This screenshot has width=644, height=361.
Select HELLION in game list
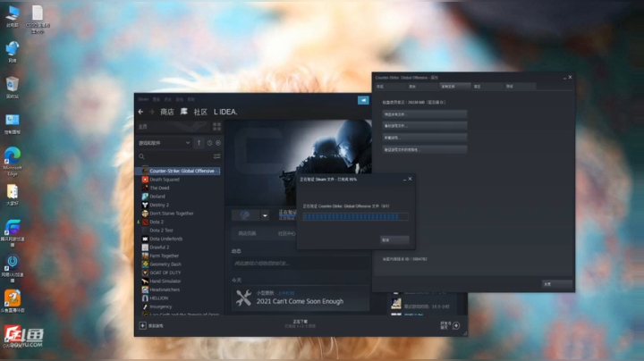(159, 298)
